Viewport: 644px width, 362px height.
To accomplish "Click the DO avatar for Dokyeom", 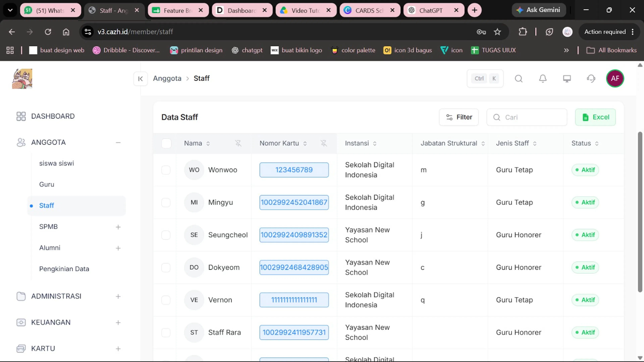I will click(x=194, y=267).
